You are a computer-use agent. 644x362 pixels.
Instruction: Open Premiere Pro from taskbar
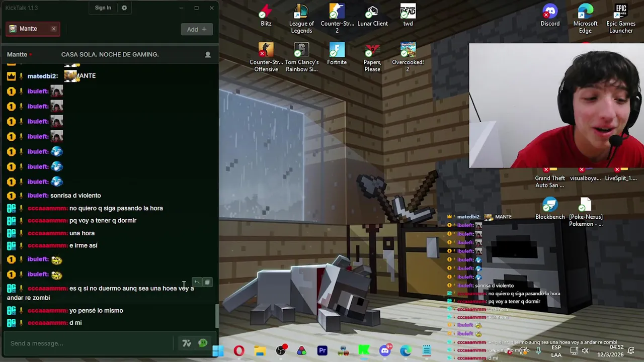[323, 351]
